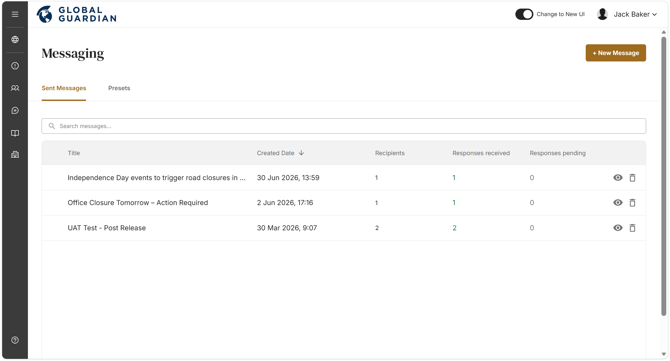Click recipients count '2' for UAT Test
This screenshot has width=670, height=361.
(x=377, y=228)
